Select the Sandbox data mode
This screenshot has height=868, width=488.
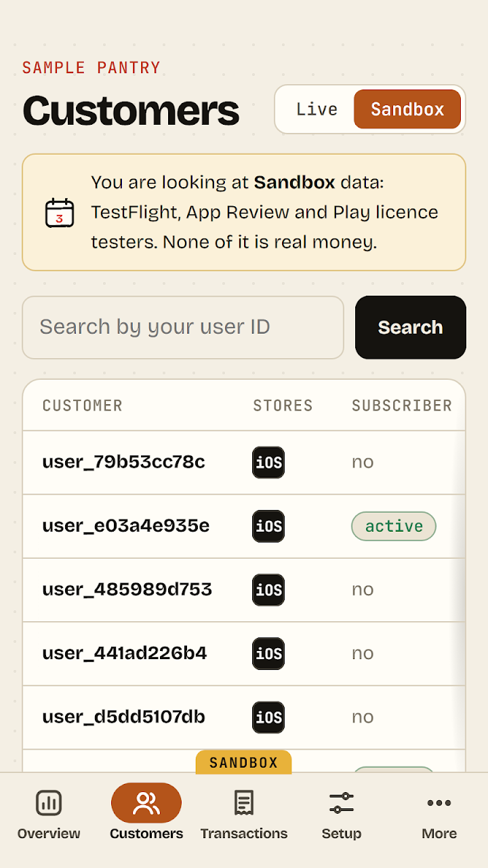coord(407,109)
